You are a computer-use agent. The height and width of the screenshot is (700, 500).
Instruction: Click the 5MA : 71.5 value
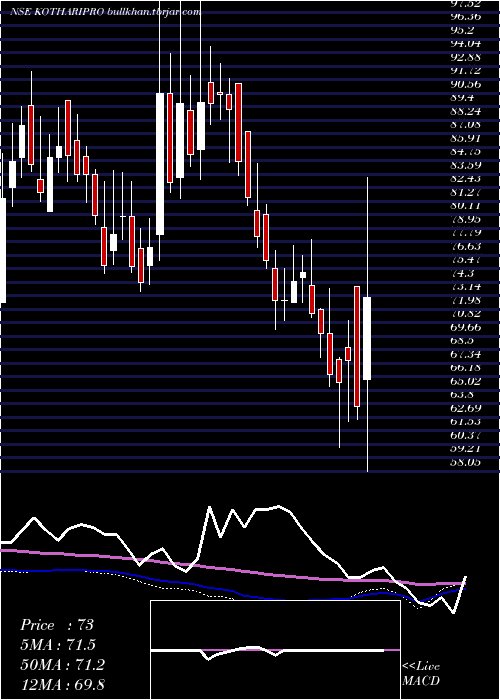tap(58, 645)
